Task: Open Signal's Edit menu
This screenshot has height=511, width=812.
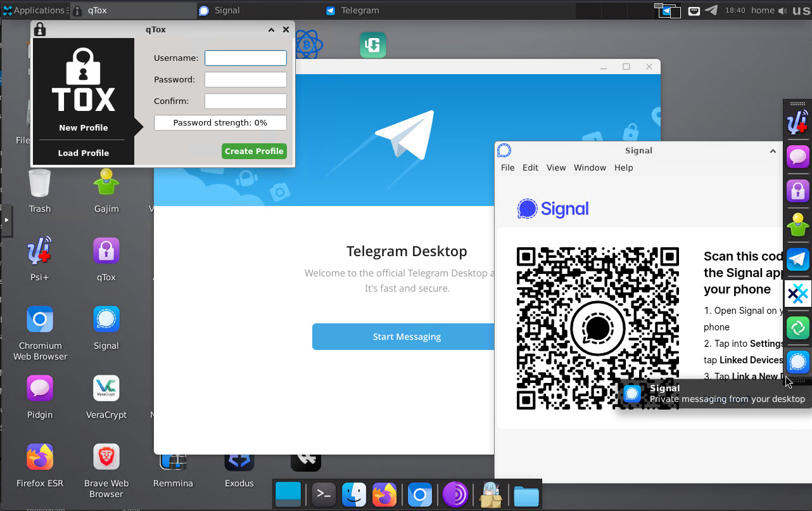Action: pyautogui.click(x=530, y=167)
